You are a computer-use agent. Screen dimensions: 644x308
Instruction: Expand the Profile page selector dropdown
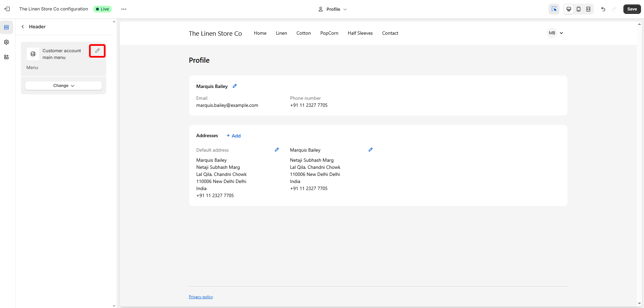pos(332,9)
